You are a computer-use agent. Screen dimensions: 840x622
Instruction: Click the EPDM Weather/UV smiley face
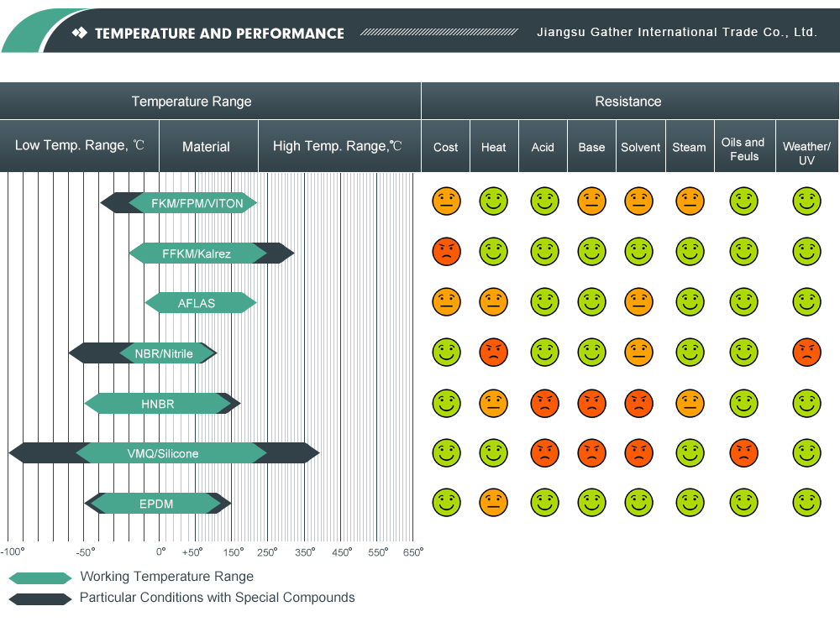pos(806,503)
